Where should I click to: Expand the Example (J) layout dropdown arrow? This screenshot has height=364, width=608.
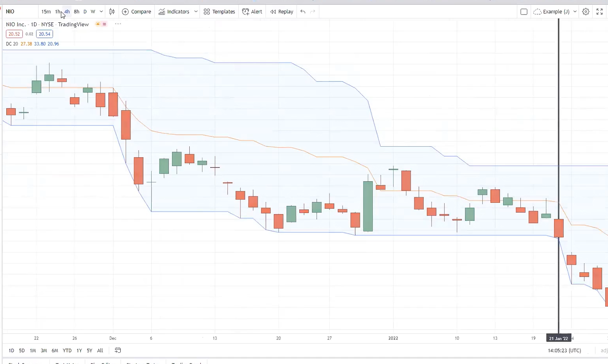point(575,12)
